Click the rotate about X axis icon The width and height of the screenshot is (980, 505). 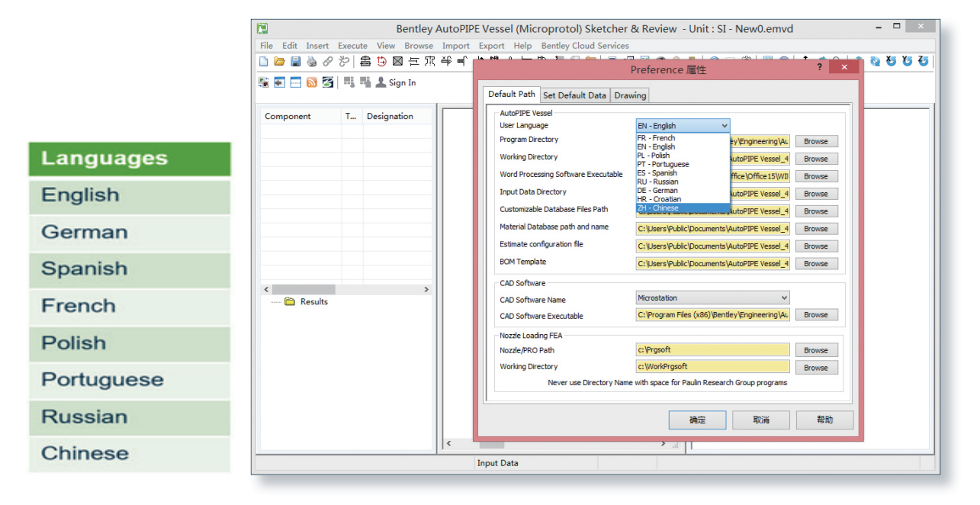click(891, 60)
